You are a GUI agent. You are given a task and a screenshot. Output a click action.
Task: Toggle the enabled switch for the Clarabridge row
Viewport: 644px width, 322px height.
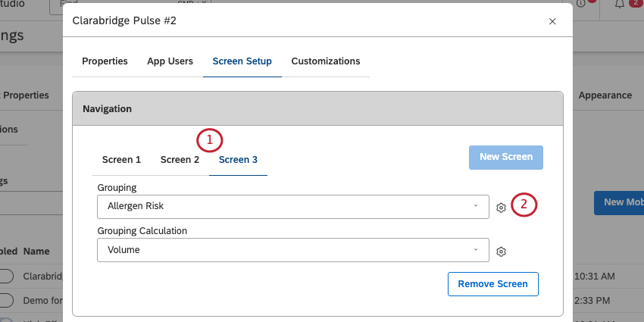click(x=5, y=277)
